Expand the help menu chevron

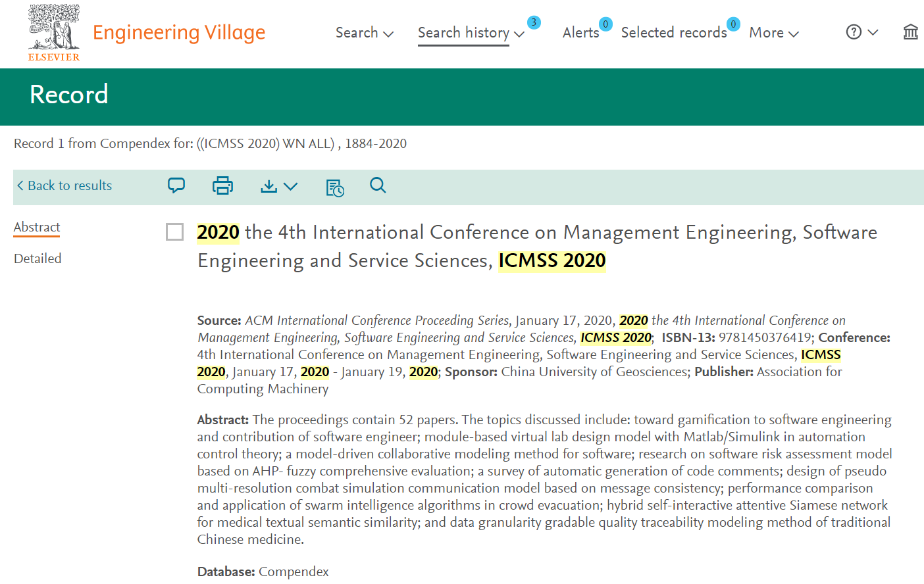[x=873, y=32]
